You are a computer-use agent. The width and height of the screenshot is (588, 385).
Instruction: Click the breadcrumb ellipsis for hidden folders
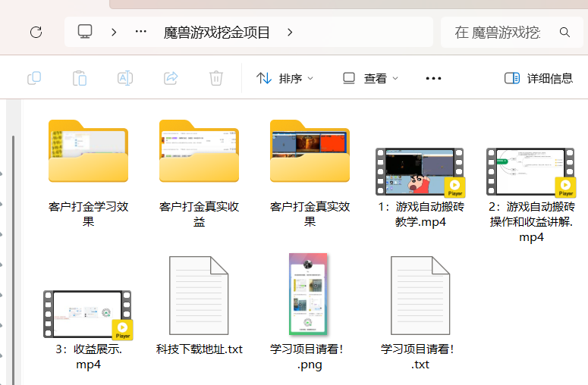[x=140, y=32]
